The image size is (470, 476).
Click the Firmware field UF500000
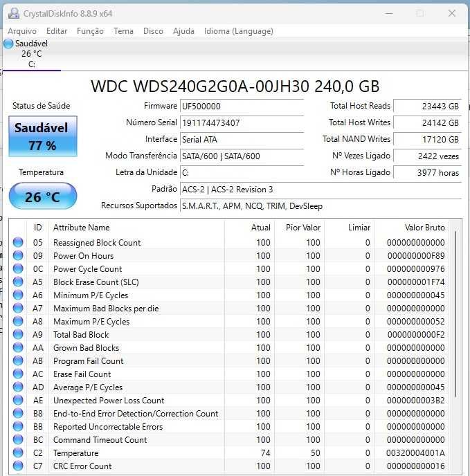click(242, 107)
